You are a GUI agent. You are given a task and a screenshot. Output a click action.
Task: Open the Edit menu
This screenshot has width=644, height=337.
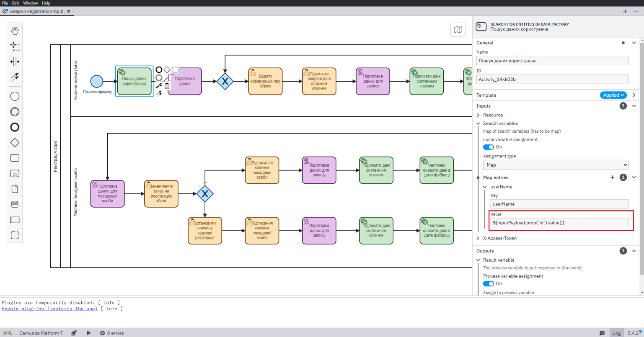15,3
